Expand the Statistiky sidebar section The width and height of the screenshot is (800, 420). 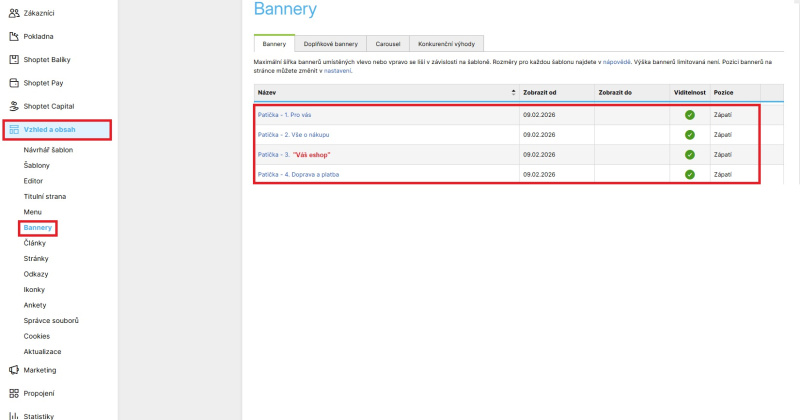[x=39, y=416]
